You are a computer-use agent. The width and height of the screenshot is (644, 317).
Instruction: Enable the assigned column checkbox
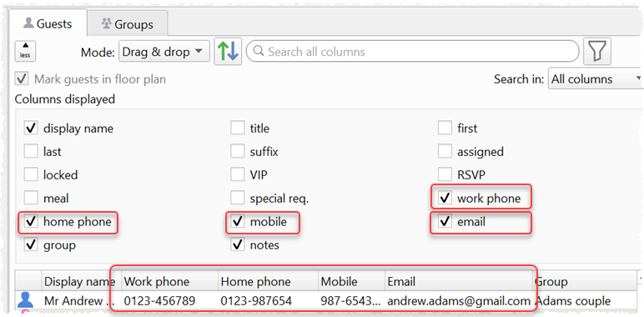[x=445, y=152]
